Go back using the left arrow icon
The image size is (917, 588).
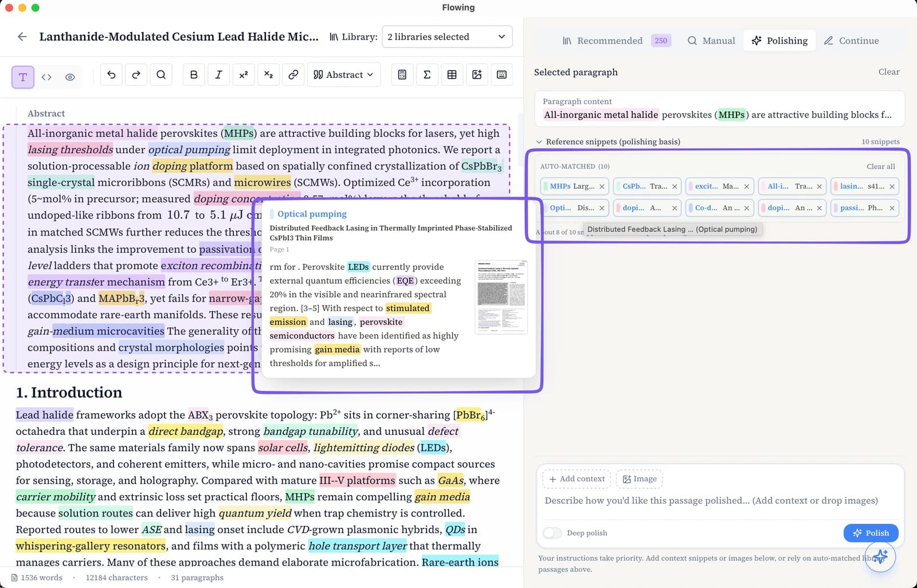click(22, 37)
